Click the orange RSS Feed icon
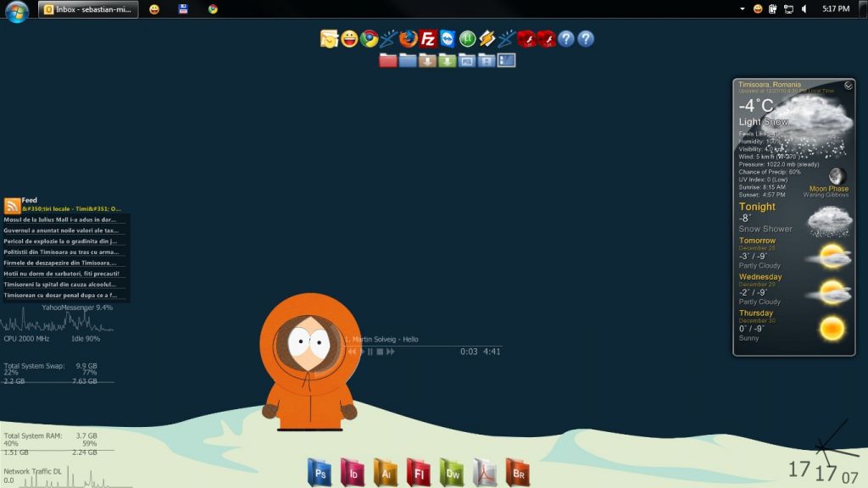The width and height of the screenshot is (868, 488). pos(12,205)
